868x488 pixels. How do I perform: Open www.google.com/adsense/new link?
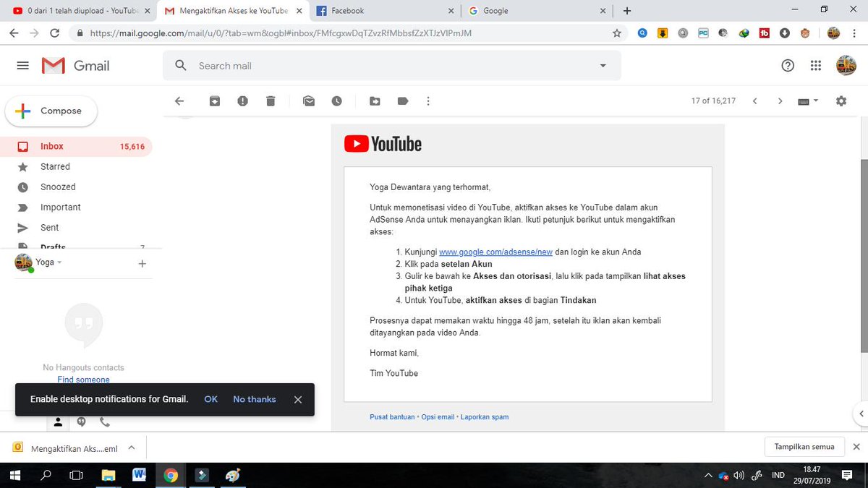[x=495, y=252]
